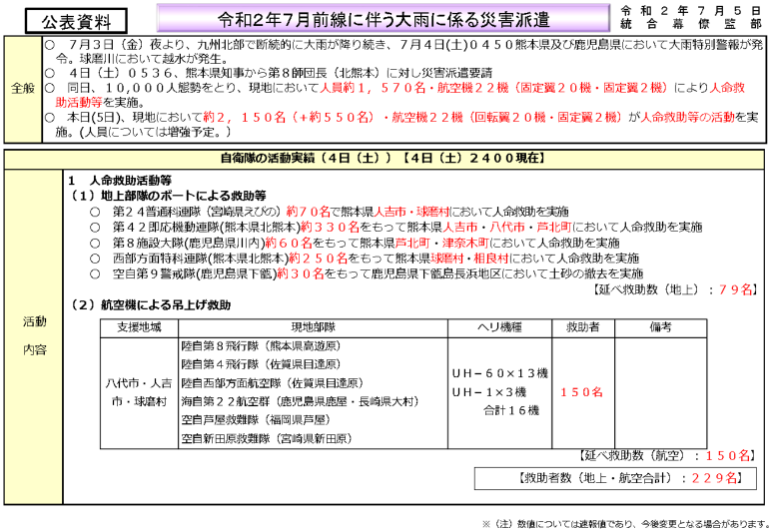Click the red text 約250名
769x532 pixels.
point(318,258)
